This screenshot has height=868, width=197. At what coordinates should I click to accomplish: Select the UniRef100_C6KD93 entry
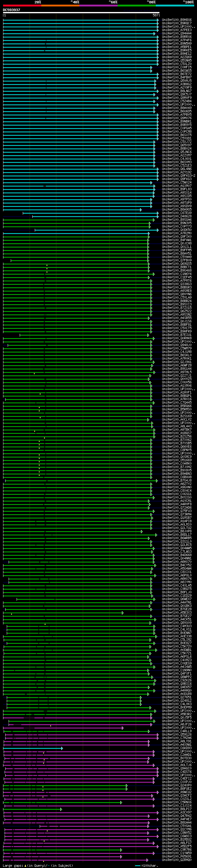[x=177, y=748]
